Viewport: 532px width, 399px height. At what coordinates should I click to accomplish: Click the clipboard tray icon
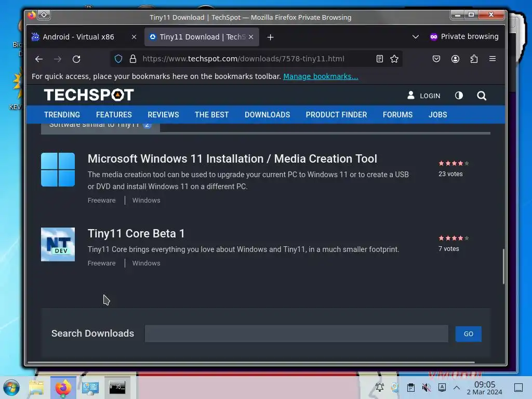(x=411, y=388)
